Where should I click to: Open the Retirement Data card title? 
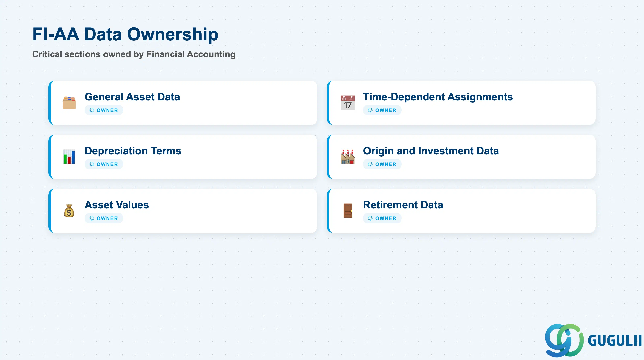403,205
